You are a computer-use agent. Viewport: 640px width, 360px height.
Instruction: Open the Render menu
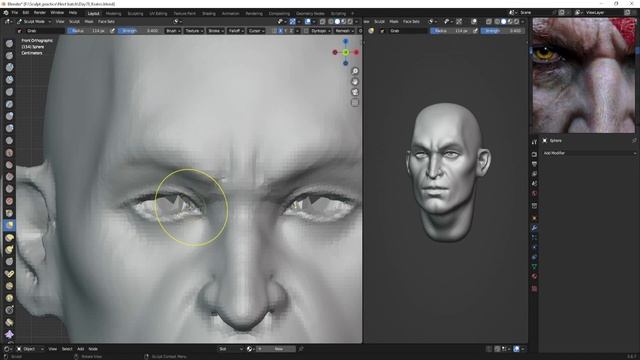40,13
